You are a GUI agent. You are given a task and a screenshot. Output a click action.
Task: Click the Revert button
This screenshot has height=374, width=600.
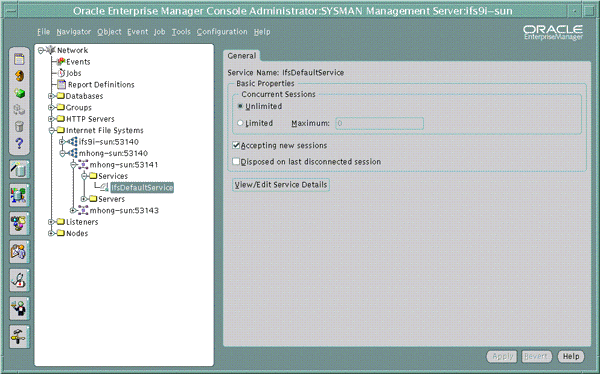(536, 356)
